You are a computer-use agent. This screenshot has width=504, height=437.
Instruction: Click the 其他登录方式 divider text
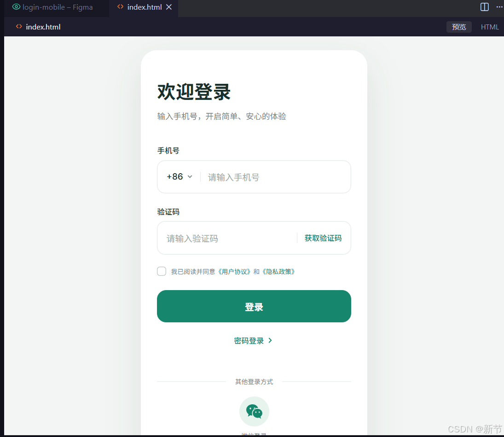pos(254,382)
